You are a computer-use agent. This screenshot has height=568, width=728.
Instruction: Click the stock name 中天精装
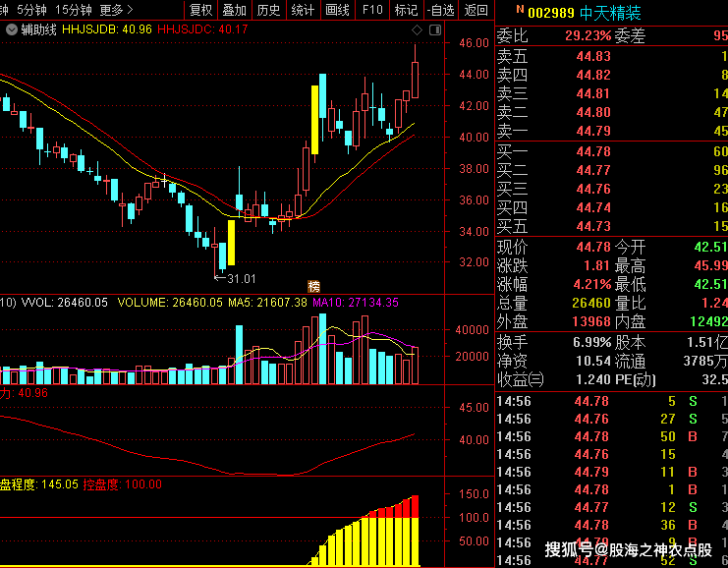[611, 13]
